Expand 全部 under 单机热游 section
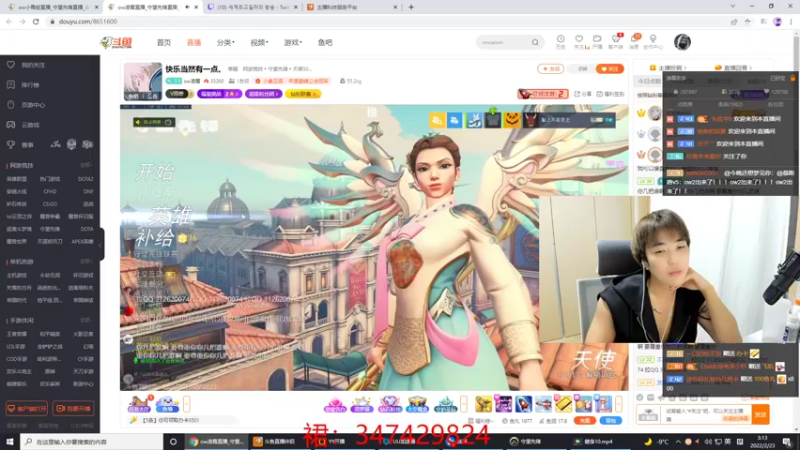Viewport: 800px width, 450px height. [86, 261]
